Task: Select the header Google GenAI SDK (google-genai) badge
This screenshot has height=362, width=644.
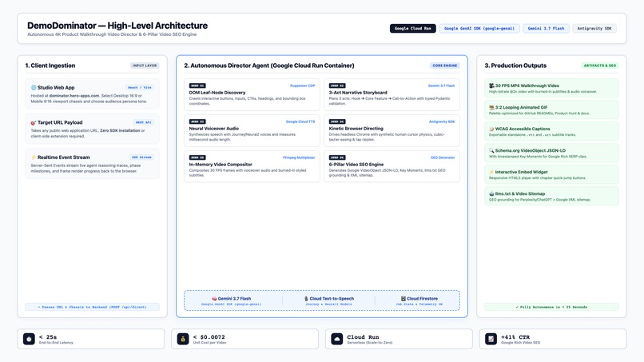Action: click(x=479, y=28)
